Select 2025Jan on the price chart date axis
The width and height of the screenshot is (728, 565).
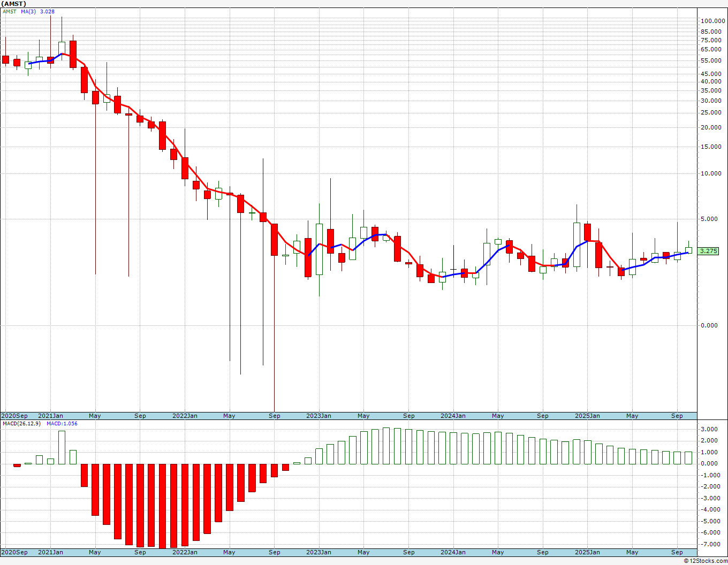click(x=587, y=416)
